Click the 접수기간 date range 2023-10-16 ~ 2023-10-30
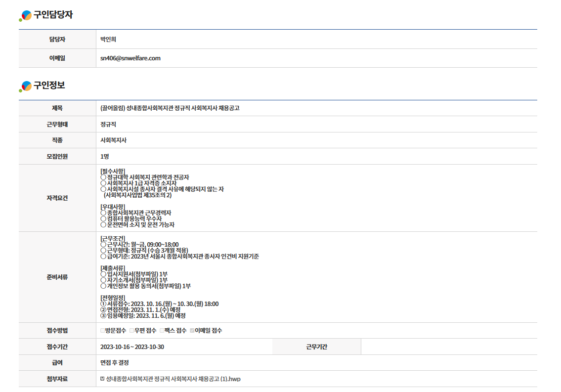 132,347
